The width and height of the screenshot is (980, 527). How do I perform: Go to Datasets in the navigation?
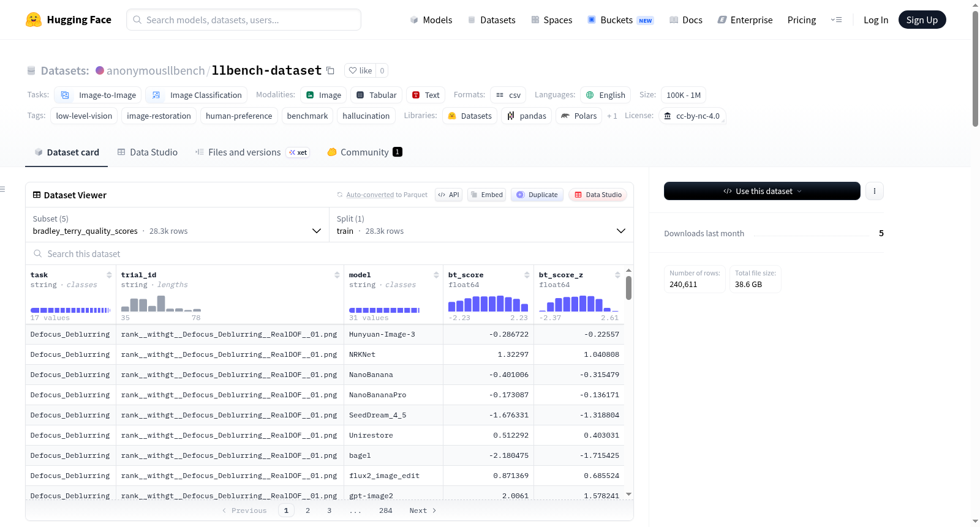click(x=492, y=20)
